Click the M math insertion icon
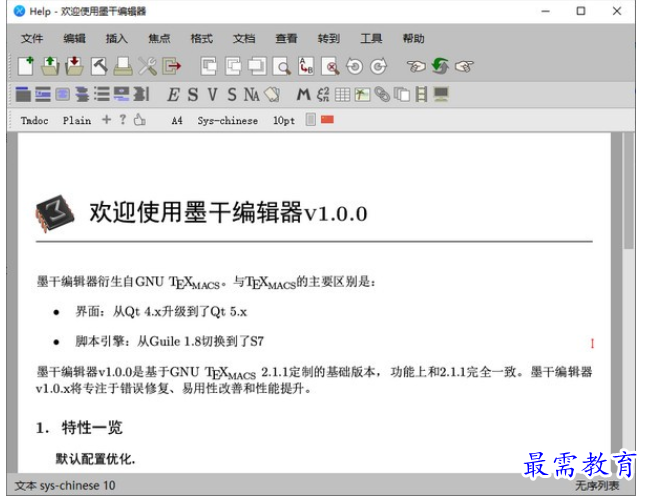 (x=304, y=95)
